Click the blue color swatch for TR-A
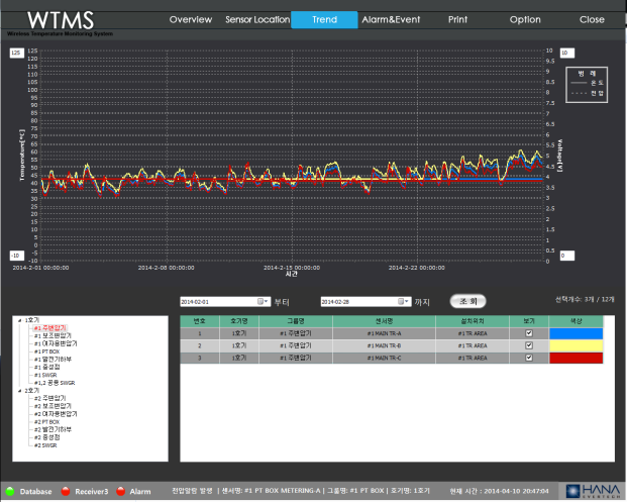This screenshot has width=627, height=502. click(576, 333)
